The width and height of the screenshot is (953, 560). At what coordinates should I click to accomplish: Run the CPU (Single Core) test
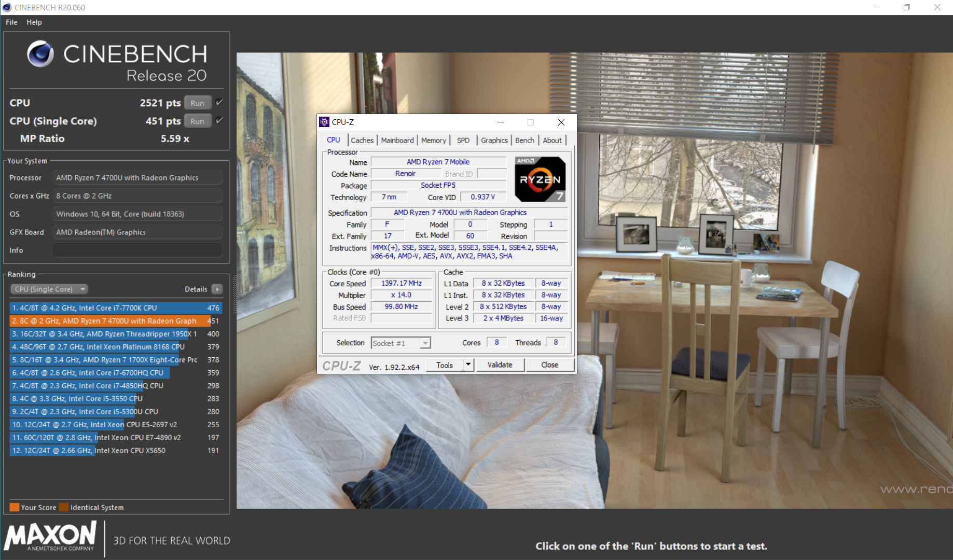197,121
